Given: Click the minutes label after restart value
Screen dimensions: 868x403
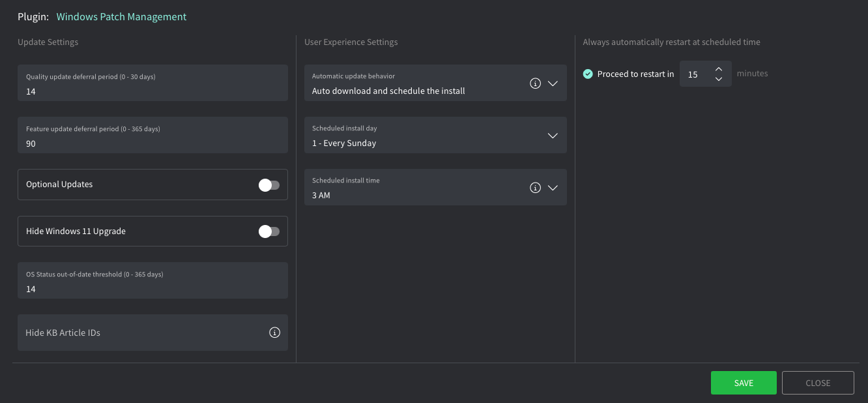Looking at the screenshot, I should 752,74.
